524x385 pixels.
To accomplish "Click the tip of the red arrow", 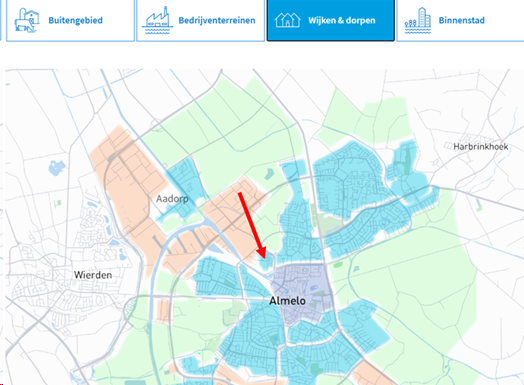I will tap(263, 258).
